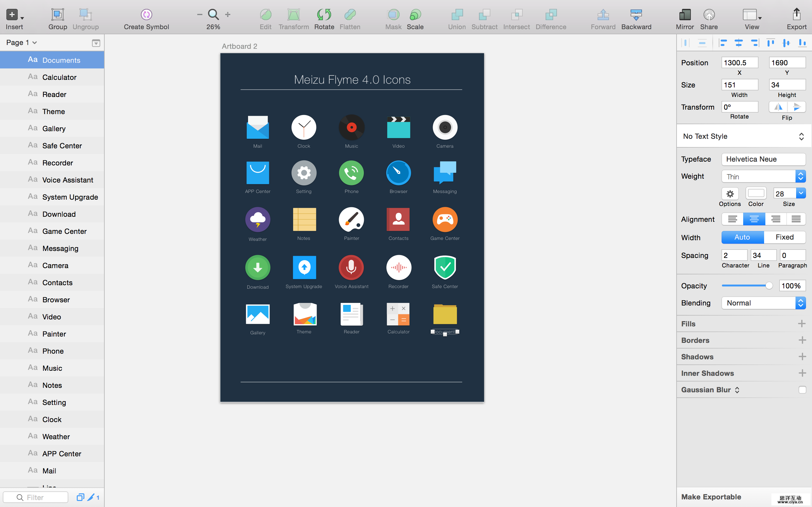Screen dimensions: 812x507
Task: Open text Options gear
Action: pos(730,194)
